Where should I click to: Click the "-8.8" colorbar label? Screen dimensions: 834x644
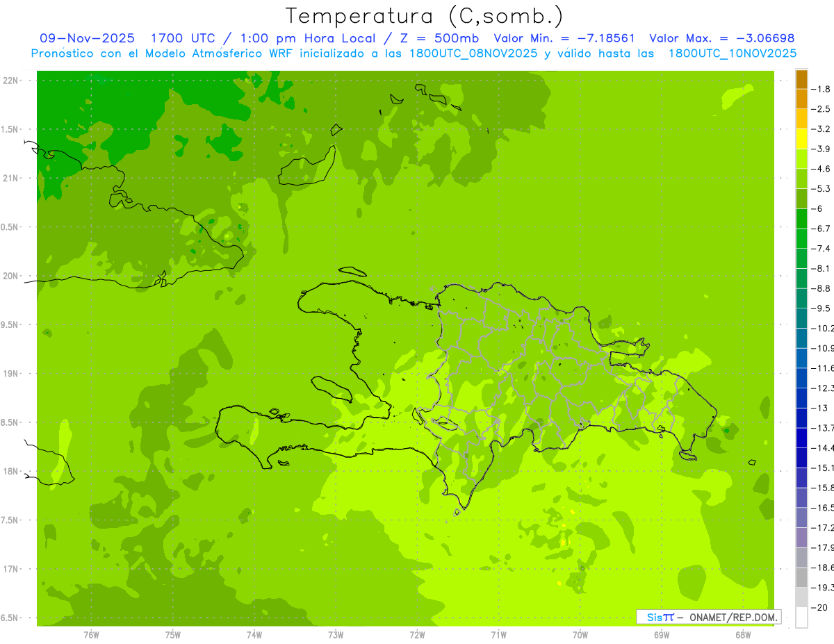click(821, 288)
